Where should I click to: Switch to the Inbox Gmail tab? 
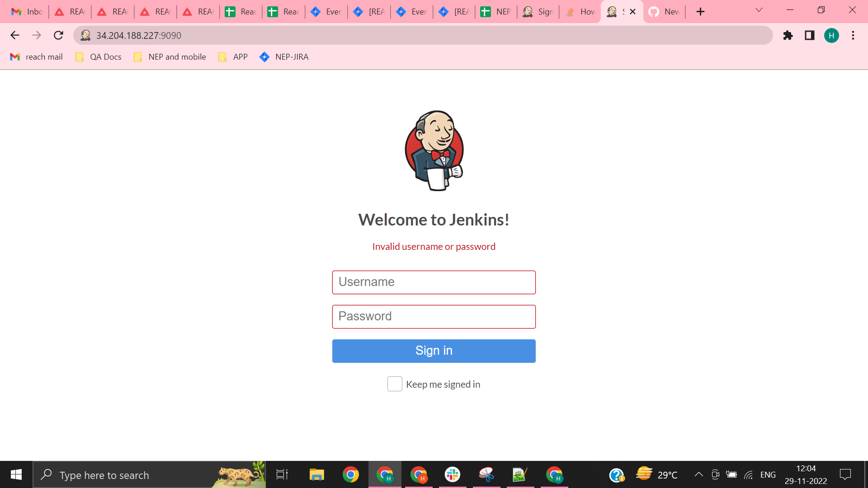coord(27,12)
